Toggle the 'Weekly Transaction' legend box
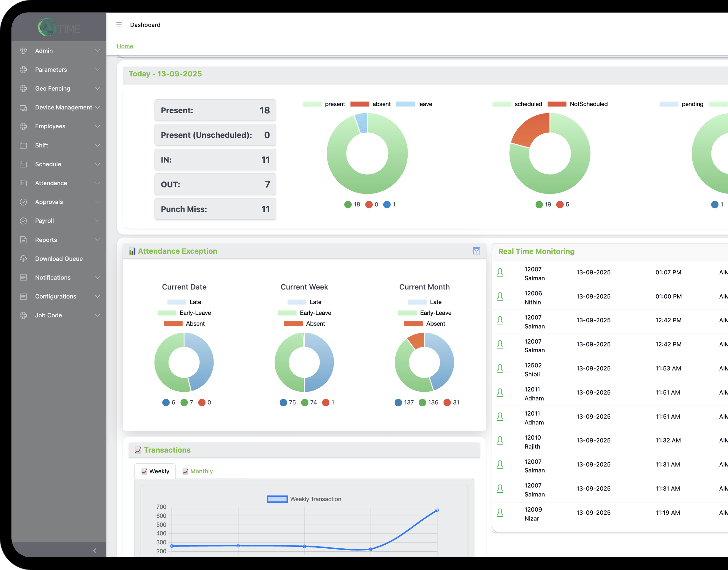This screenshot has width=728, height=570. [277, 499]
